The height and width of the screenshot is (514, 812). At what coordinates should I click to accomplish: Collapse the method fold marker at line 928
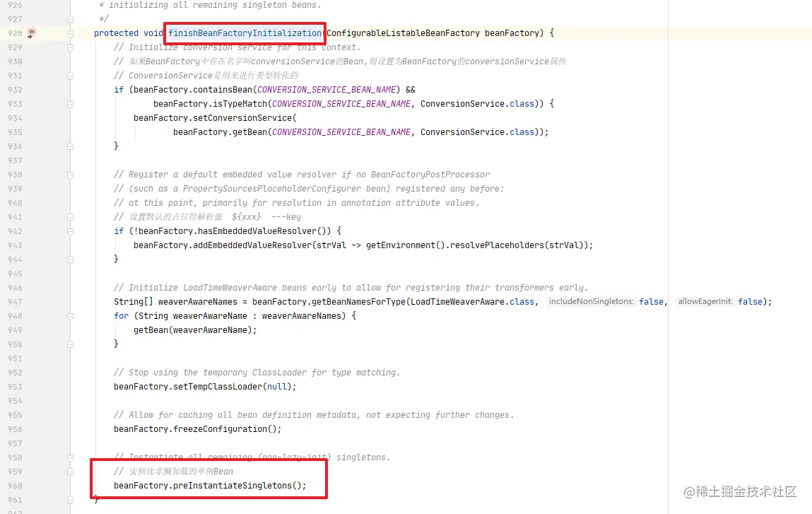click(x=70, y=33)
